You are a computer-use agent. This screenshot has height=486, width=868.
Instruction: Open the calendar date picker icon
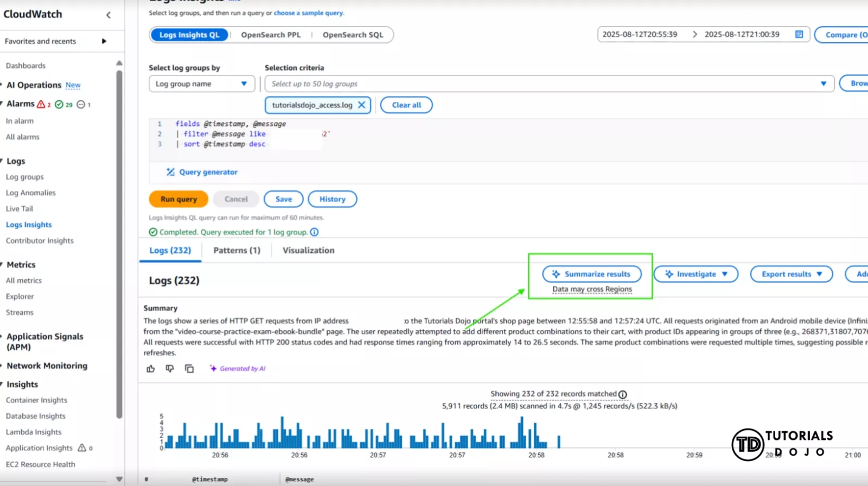point(799,34)
